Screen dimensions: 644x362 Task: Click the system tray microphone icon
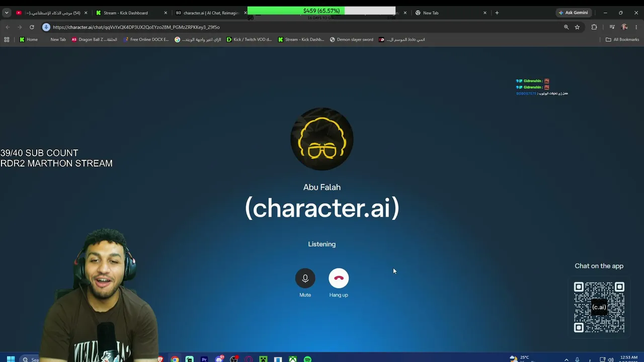(x=577, y=359)
